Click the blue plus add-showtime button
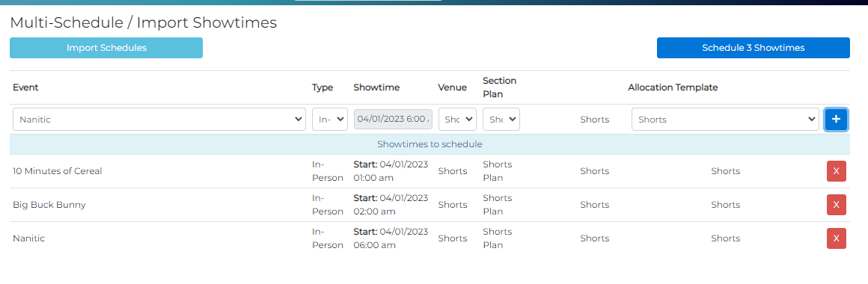The image size is (868, 284). [836, 120]
